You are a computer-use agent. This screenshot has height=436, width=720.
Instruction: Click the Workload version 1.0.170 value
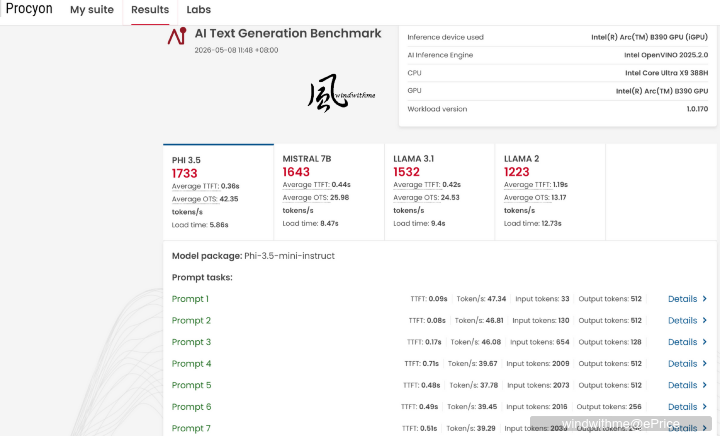[x=697, y=109]
